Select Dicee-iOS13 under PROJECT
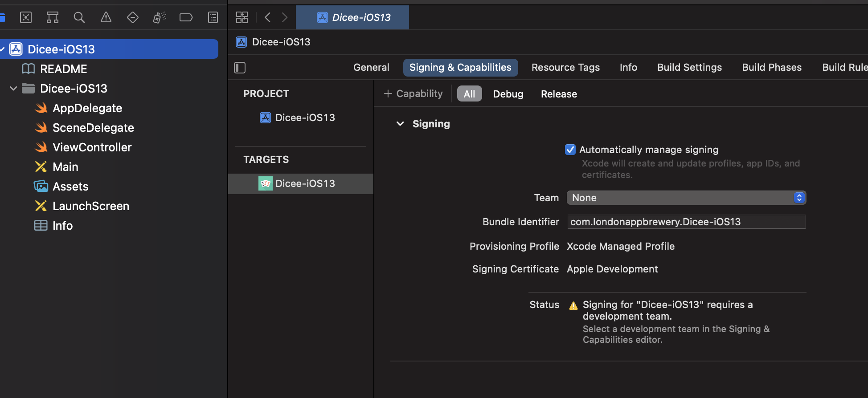The width and height of the screenshot is (868, 398). [x=305, y=118]
